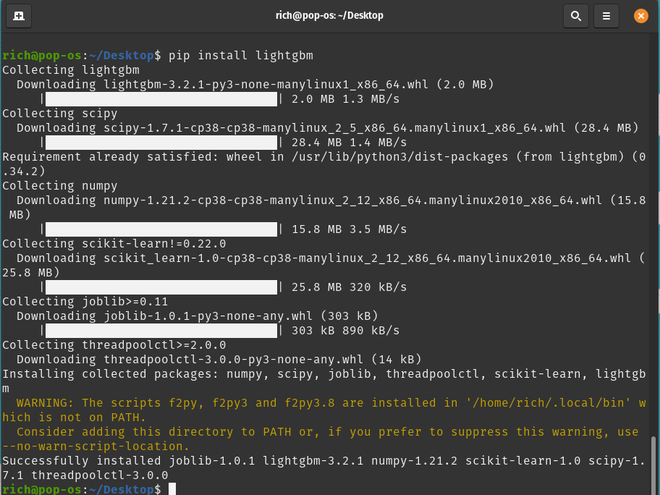660x495 pixels.
Task: Click the numpy 15.8 MB download progress bar
Action: [x=161, y=229]
